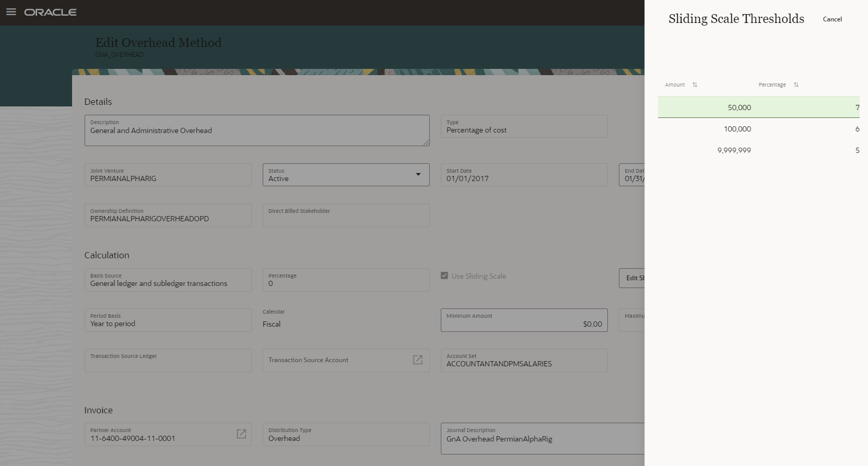Screen dimensions: 868x466
Task: Sort thresholds by Percentage column
Action: tap(796, 85)
